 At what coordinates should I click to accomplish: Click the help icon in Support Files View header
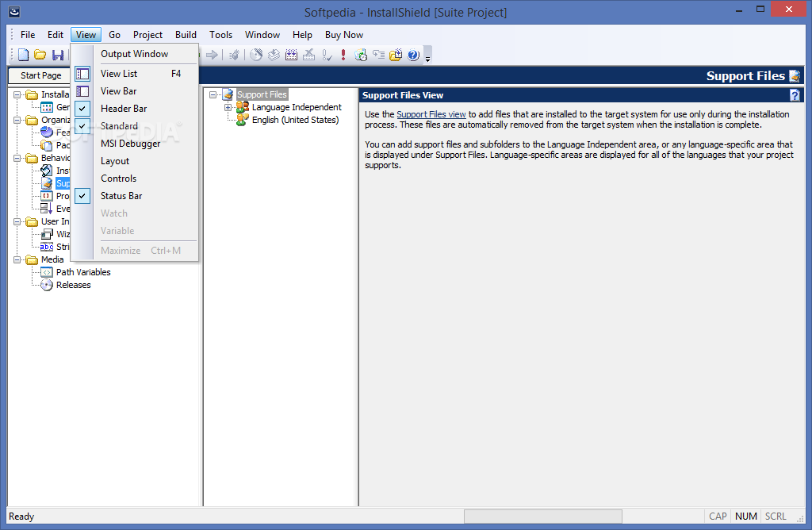coord(795,95)
